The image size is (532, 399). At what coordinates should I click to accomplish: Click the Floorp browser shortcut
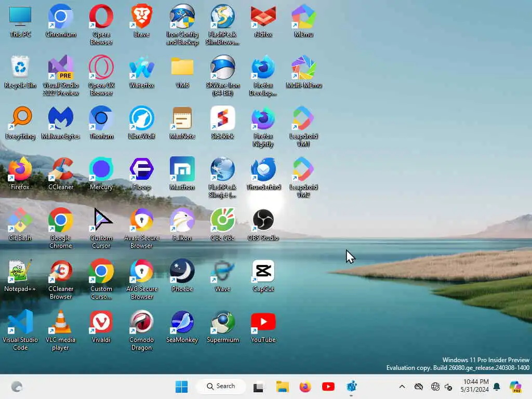(141, 174)
